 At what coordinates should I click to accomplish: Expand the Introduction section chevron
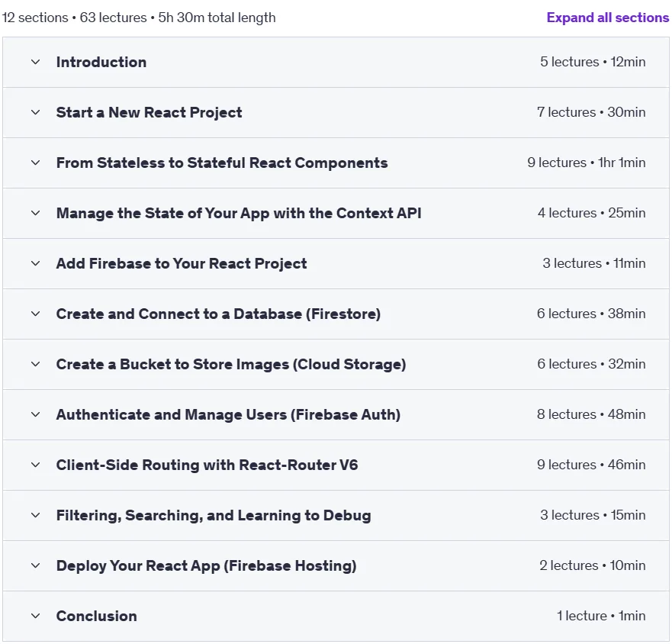click(x=36, y=62)
